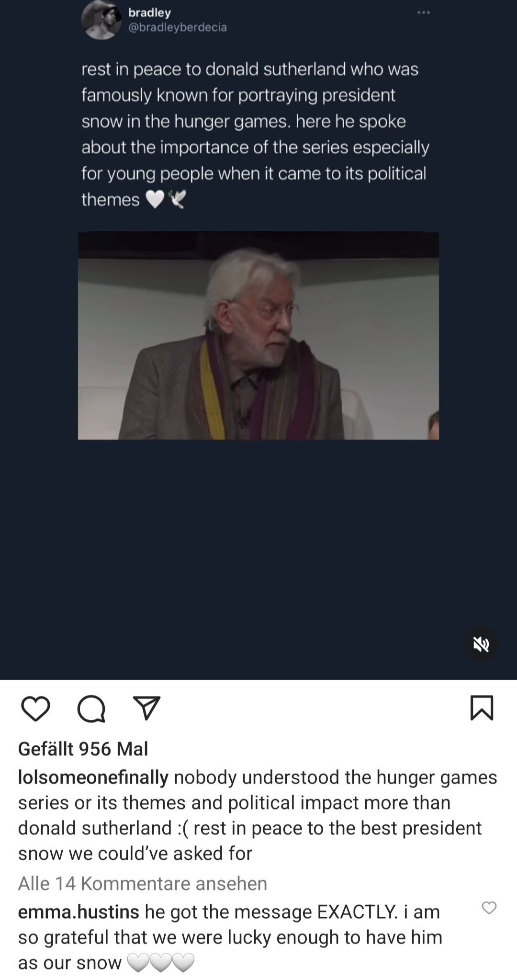Tap bradley's profile avatar

point(101,20)
